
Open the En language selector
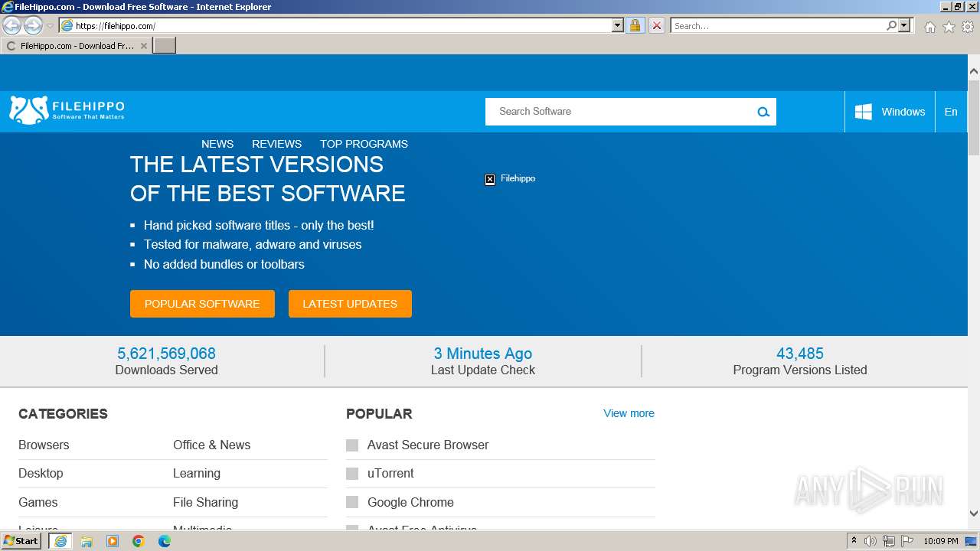click(951, 112)
